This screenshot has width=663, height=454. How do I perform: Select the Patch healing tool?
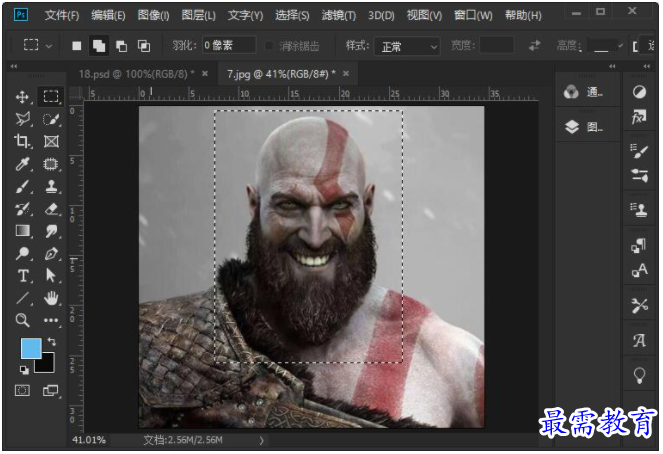[x=51, y=164]
